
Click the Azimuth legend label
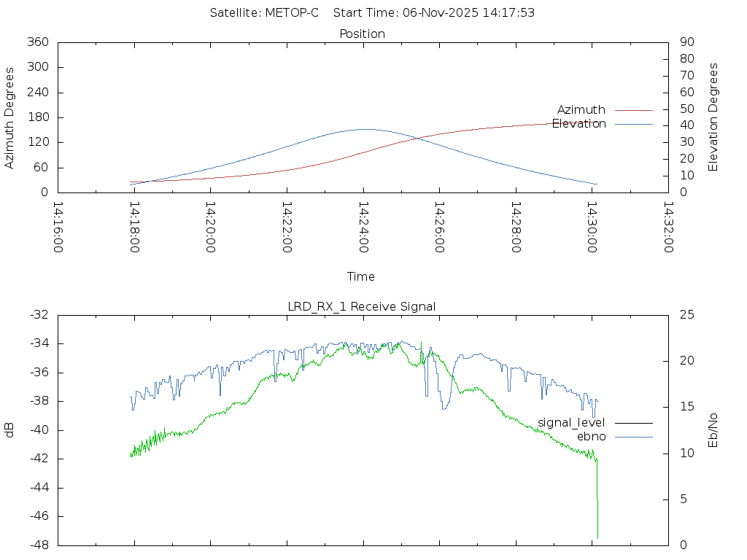(581, 109)
